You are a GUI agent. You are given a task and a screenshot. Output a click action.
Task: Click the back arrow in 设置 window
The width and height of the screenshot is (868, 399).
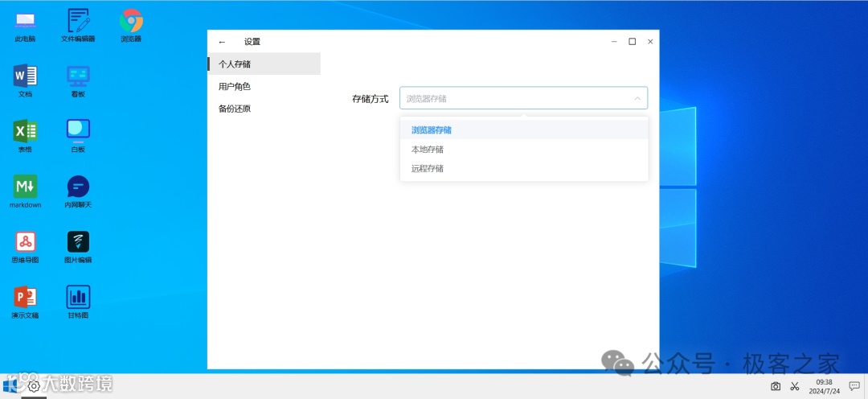click(x=222, y=42)
